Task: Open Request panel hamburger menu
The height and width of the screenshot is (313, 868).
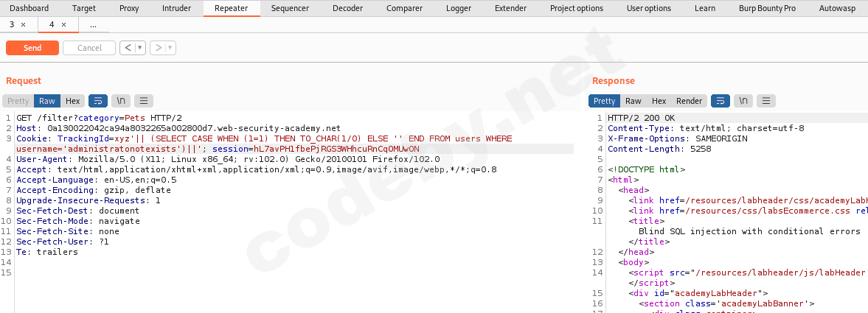Action: tap(144, 101)
